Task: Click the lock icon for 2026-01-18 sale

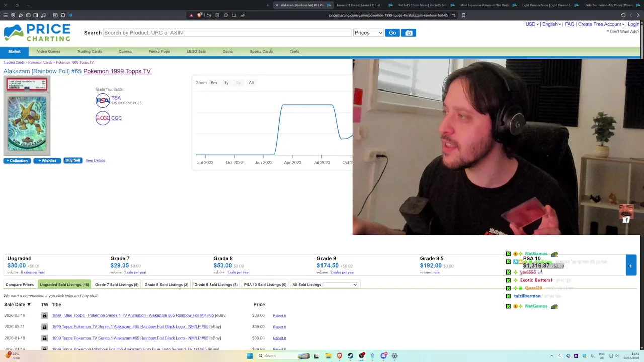Action: [44, 338]
